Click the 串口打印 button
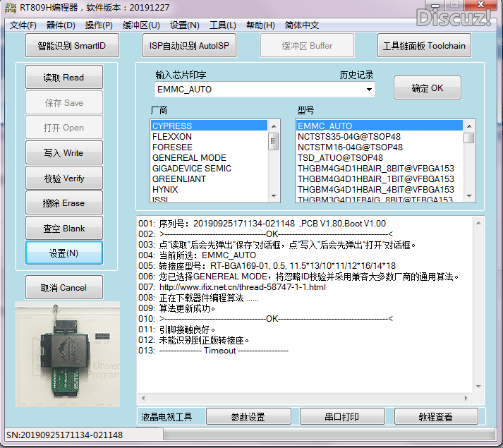 coord(342,416)
